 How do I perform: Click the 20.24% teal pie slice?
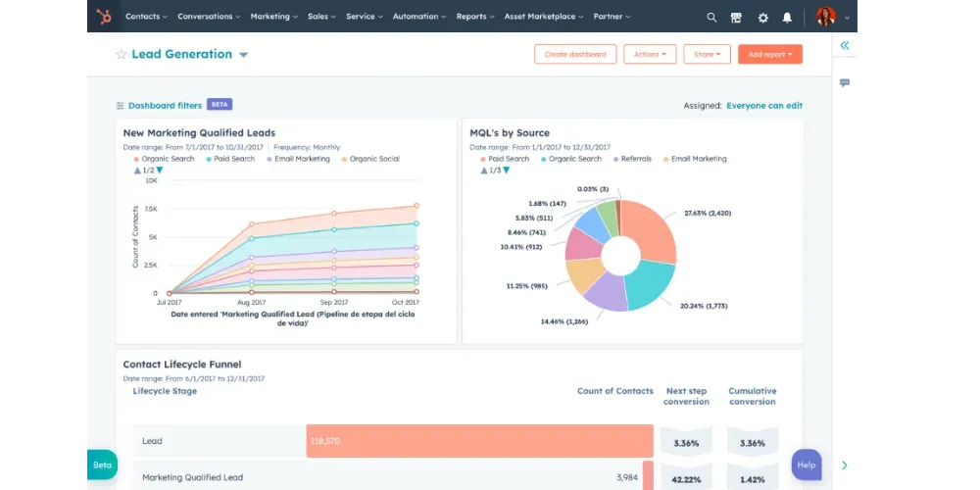[x=651, y=285]
